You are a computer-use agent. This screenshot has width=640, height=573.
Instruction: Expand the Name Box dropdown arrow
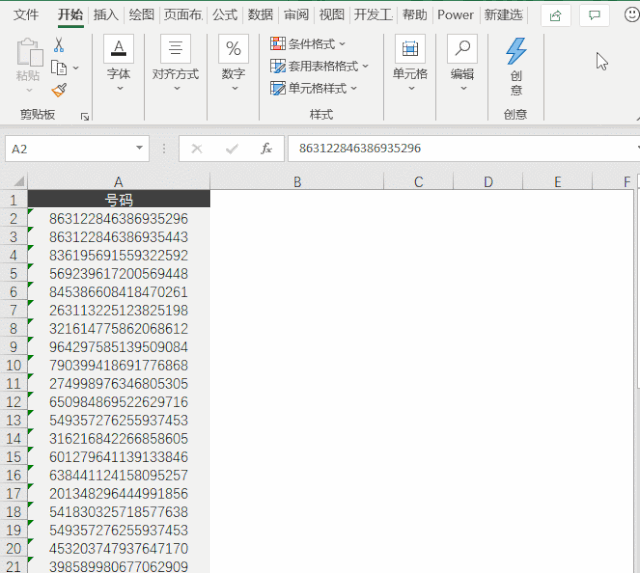coord(139,148)
